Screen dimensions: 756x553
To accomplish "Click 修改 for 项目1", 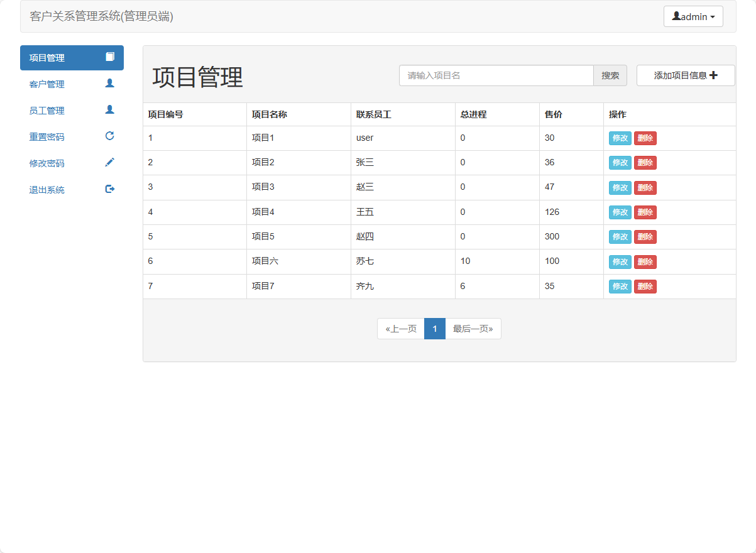I will pos(620,138).
